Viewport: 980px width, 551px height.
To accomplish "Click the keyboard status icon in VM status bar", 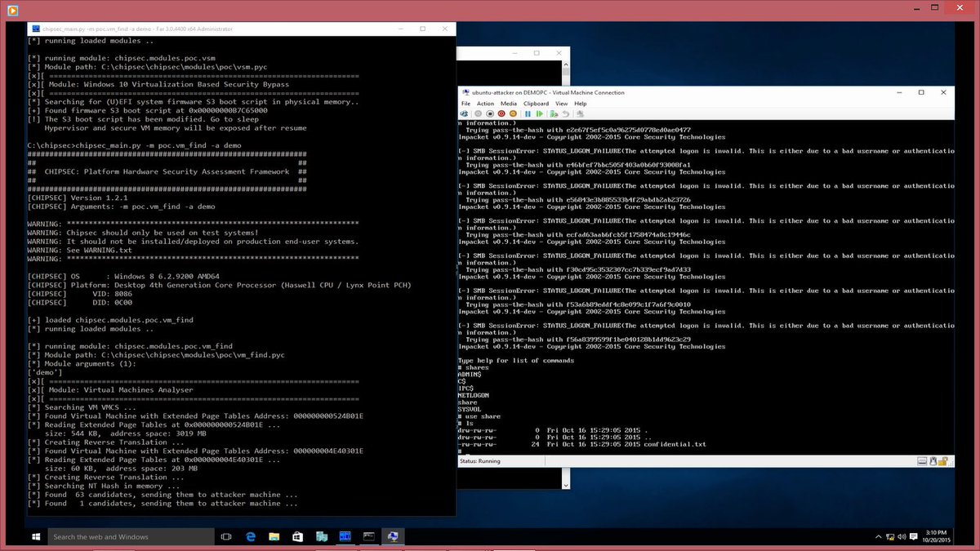I will click(x=922, y=461).
